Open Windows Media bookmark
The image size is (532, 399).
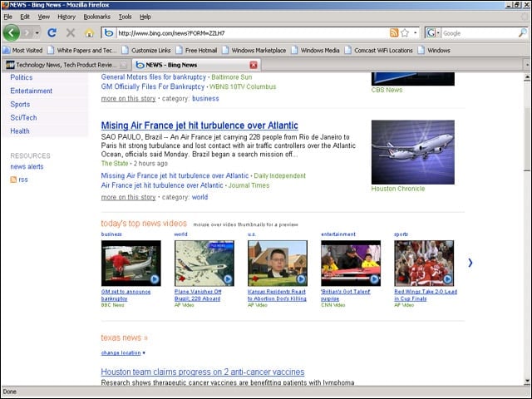(316, 50)
